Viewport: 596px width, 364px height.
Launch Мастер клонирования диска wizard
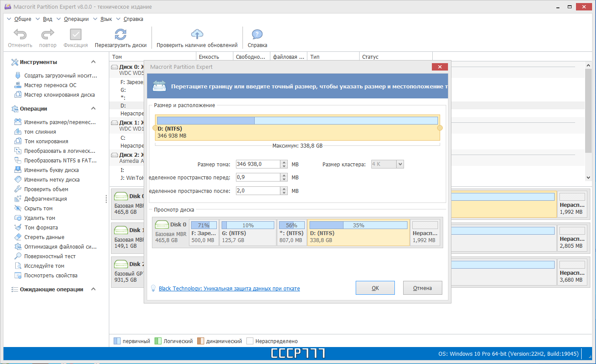pos(54,94)
